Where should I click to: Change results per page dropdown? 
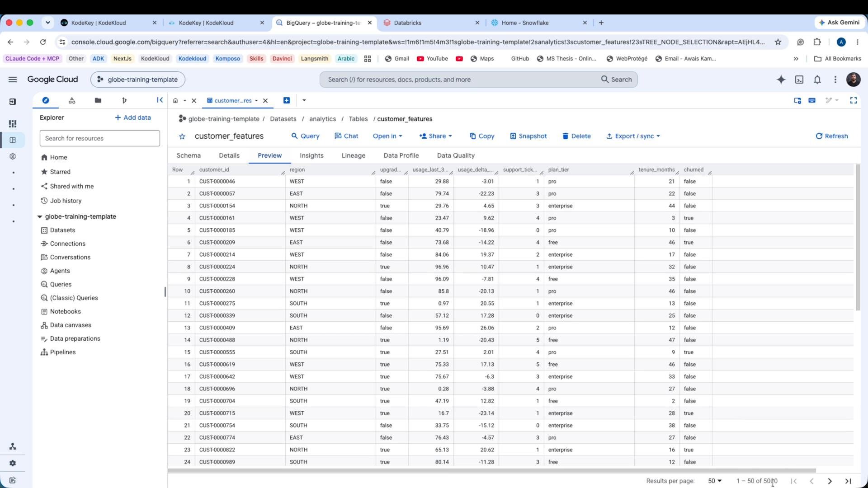[x=715, y=481]
